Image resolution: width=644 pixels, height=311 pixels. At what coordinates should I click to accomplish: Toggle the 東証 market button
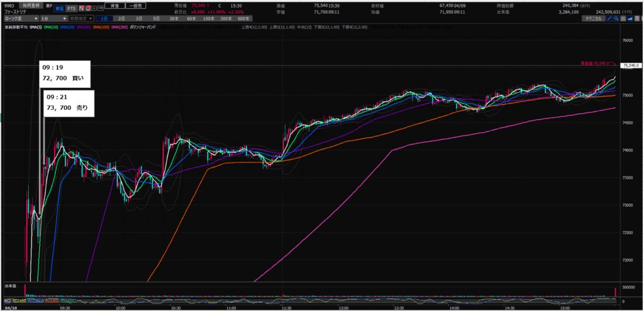click(58, 8)
